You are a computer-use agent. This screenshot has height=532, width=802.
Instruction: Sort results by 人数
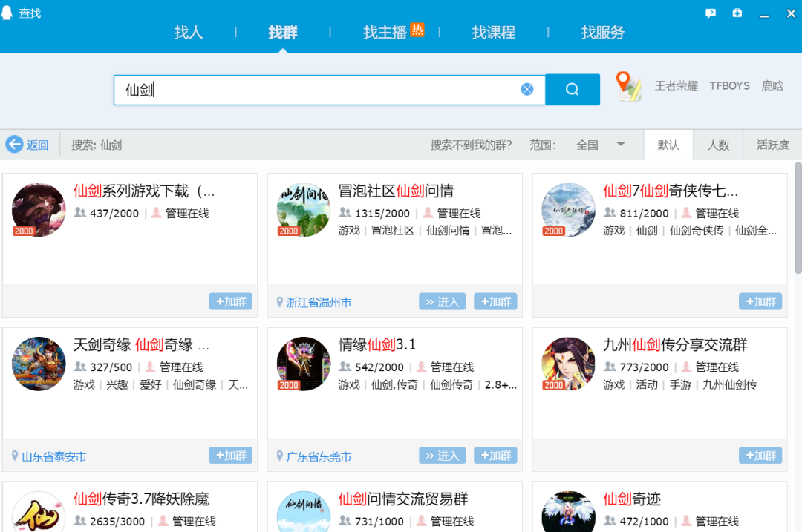[718, 145]
